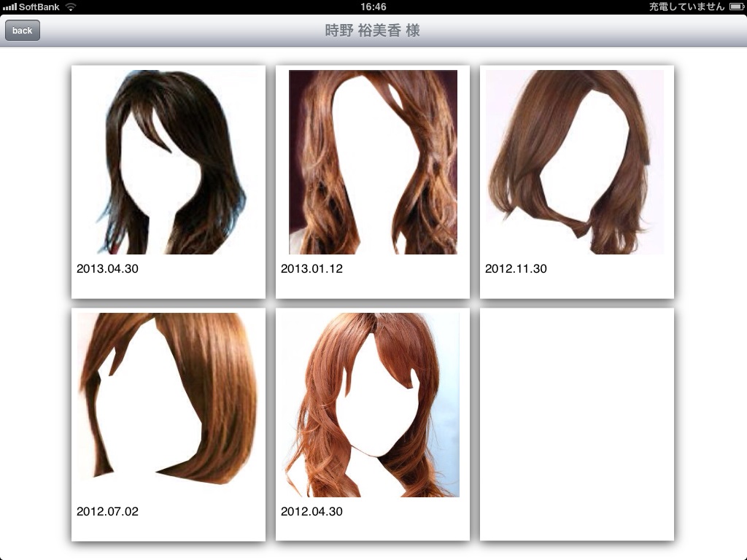The height and width of the screenshot is (560, 747).
Task: Click the 2013.01.12 date text
Action: (311, 268)
